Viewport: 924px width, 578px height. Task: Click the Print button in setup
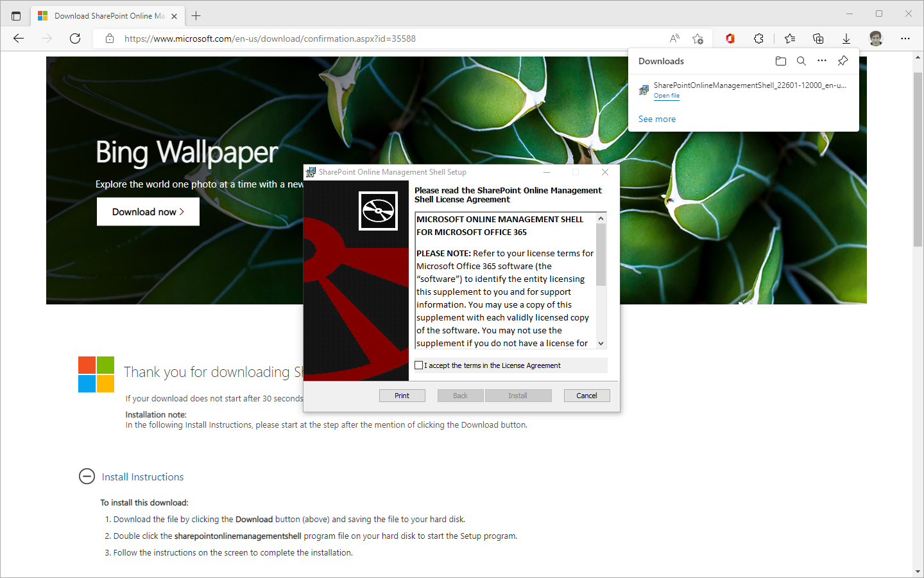(402, 396)
